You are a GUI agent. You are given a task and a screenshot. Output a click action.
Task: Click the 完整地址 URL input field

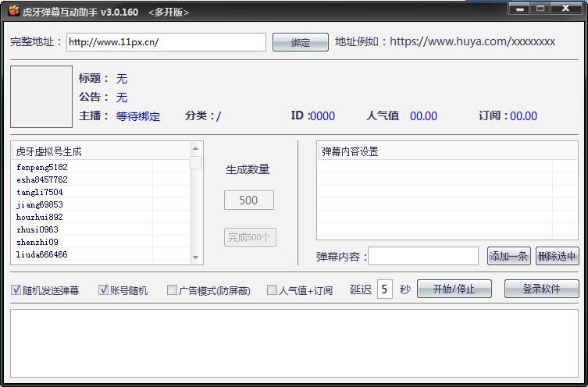click(166, 42)
